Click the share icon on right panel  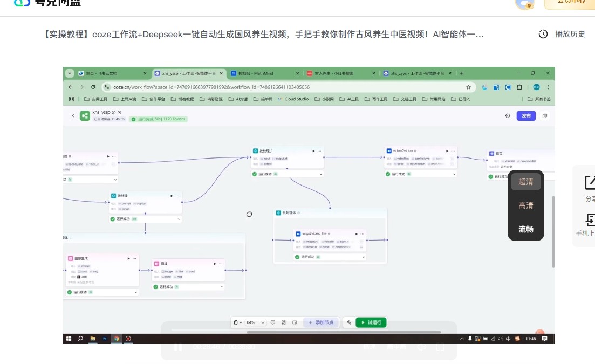point(590,183)
